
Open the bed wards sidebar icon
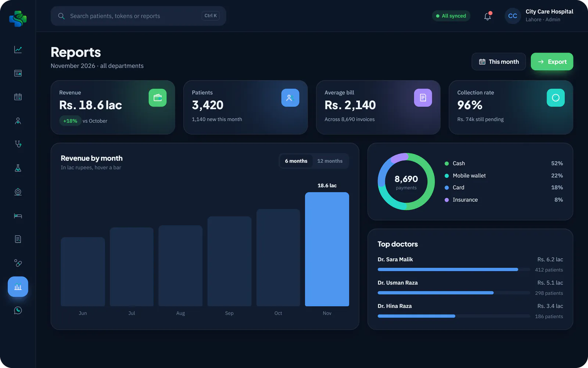click(18, 216)
